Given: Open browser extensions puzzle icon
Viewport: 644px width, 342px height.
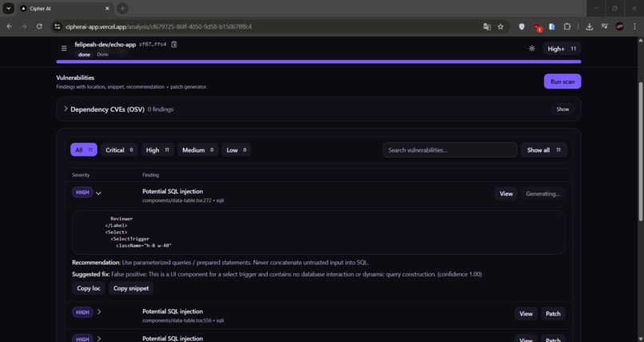Looking at the screenshot, I should click(x=567, y=26).
